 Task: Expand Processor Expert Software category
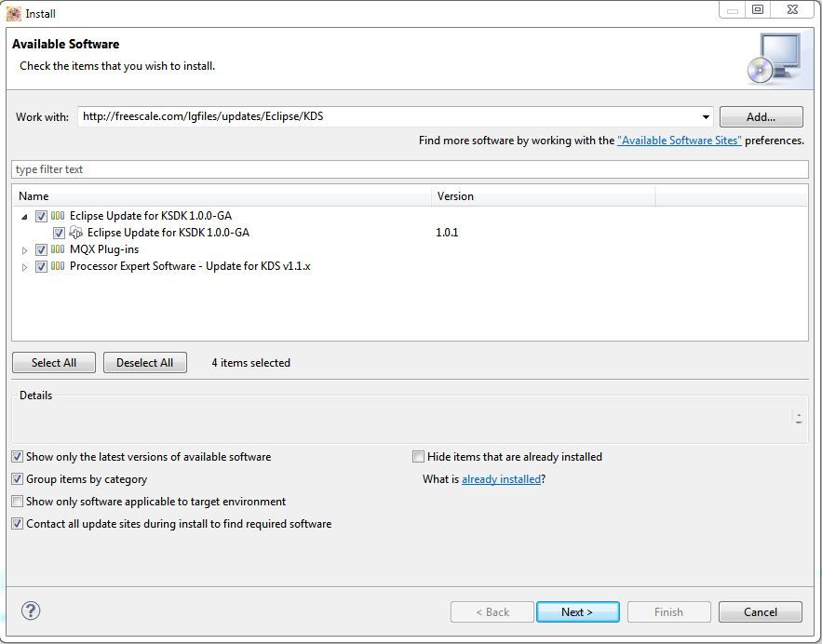(x=24, y=267)
